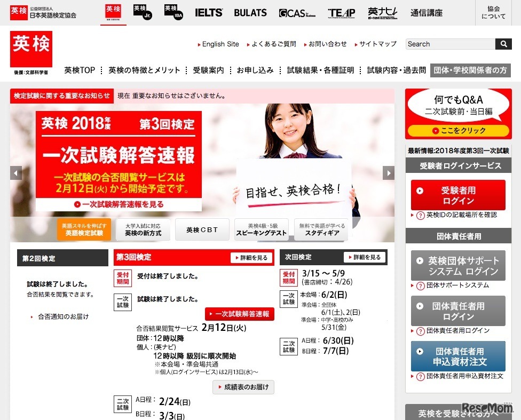
Task: Open 協会について in the top bar
Action: [493, 13]
